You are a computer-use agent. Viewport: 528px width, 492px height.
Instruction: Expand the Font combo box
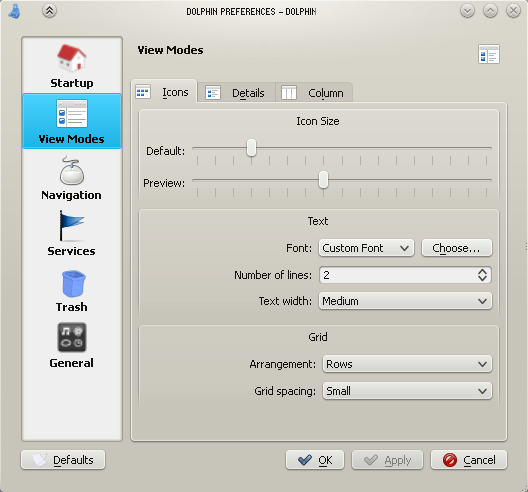click(x=366, y=248)
